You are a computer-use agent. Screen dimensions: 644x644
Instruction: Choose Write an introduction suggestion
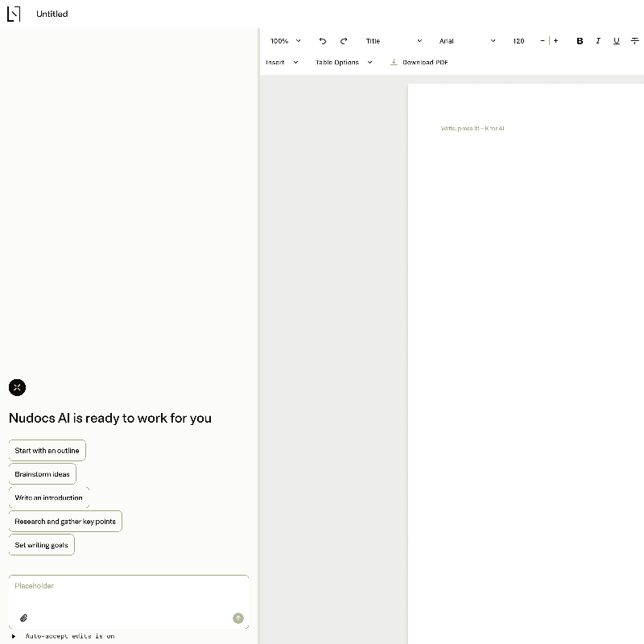pos(49,497)
